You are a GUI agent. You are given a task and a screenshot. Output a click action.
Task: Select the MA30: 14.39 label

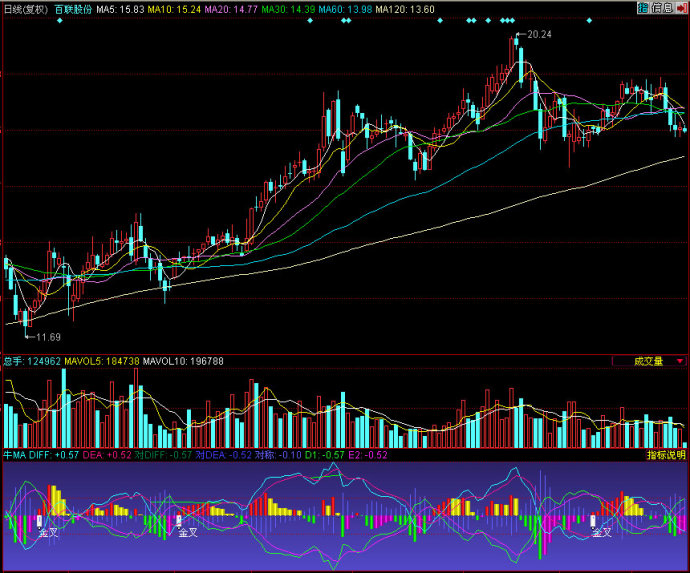[288, 9]
